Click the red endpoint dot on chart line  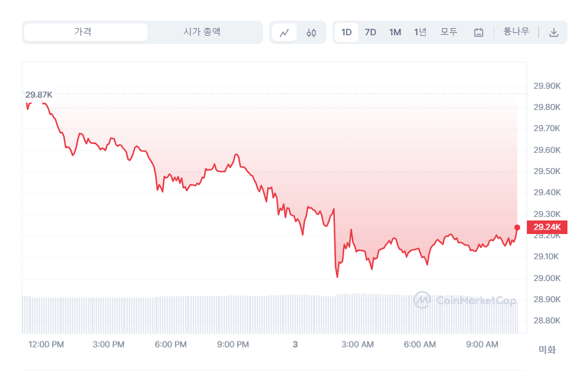point(517,228)
